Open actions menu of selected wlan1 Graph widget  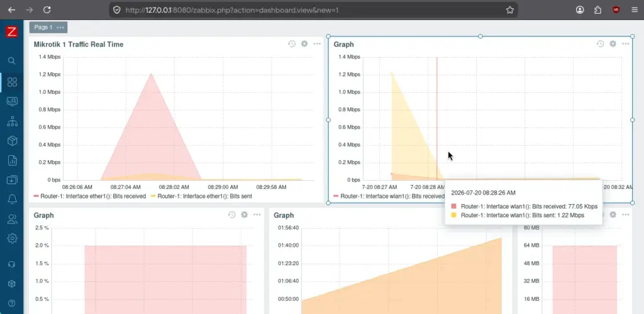[x=626, y=43]
